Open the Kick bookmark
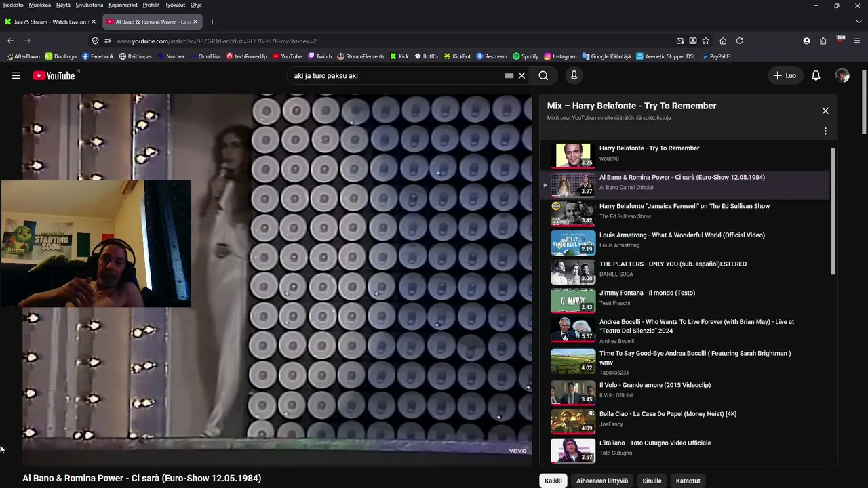The height and width of the screenshot is (488, 868). point(399,56)
